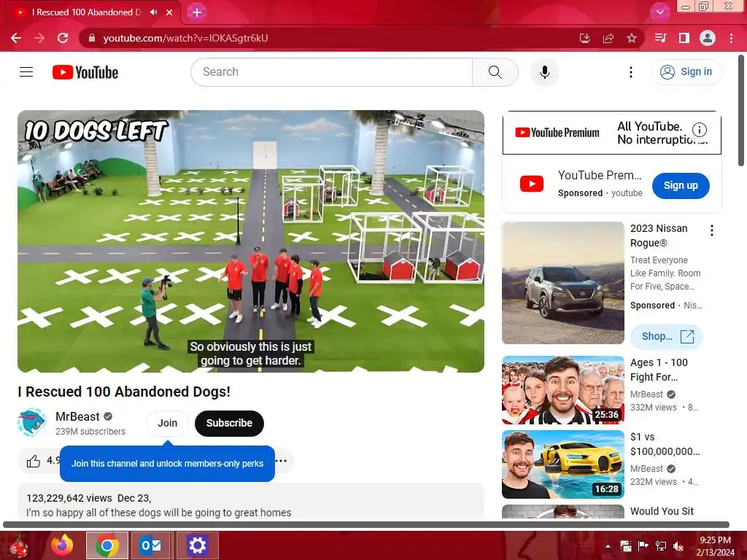The width and height of the screenshot is (747, 560).
Task: Open '$1 vs $100,000,000' video thumbnail
Action: click(563, 464)
